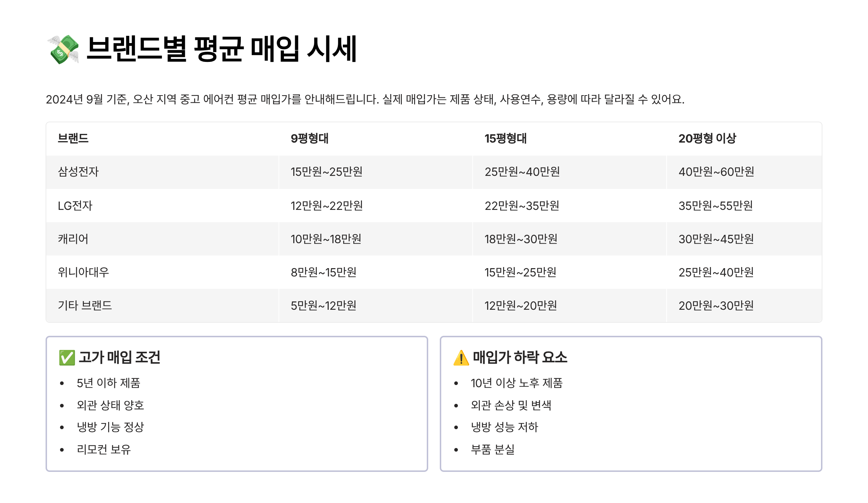Click the 삼성전자 row label
The image size is (868, 503).
(x=78, y=172)
